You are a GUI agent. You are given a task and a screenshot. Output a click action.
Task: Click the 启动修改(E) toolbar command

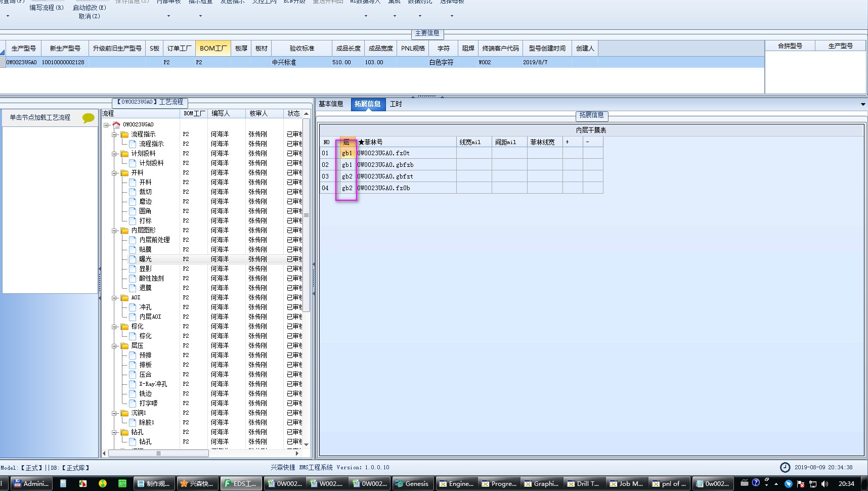pyautogui.click(x=90, y=8)
